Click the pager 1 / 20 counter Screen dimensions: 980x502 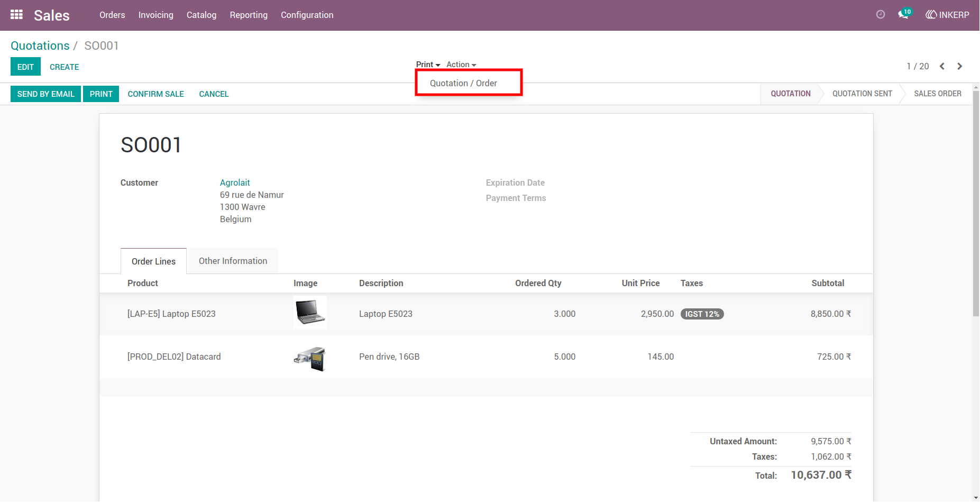point(918,66)
